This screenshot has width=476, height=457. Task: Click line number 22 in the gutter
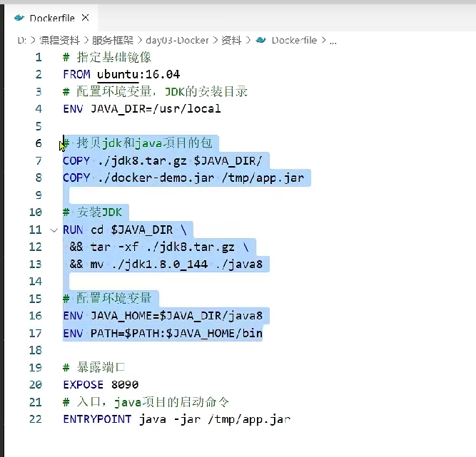point(35,419)
